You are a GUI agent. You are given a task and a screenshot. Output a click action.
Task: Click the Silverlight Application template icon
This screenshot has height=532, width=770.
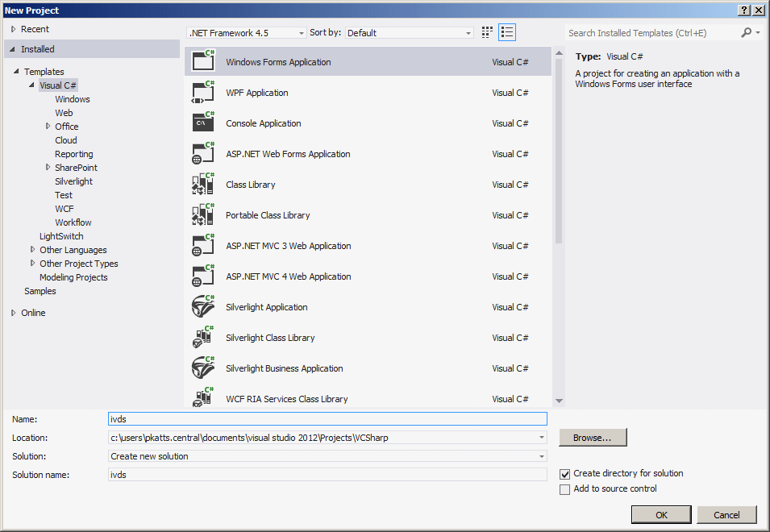click(x=203, y=306)
